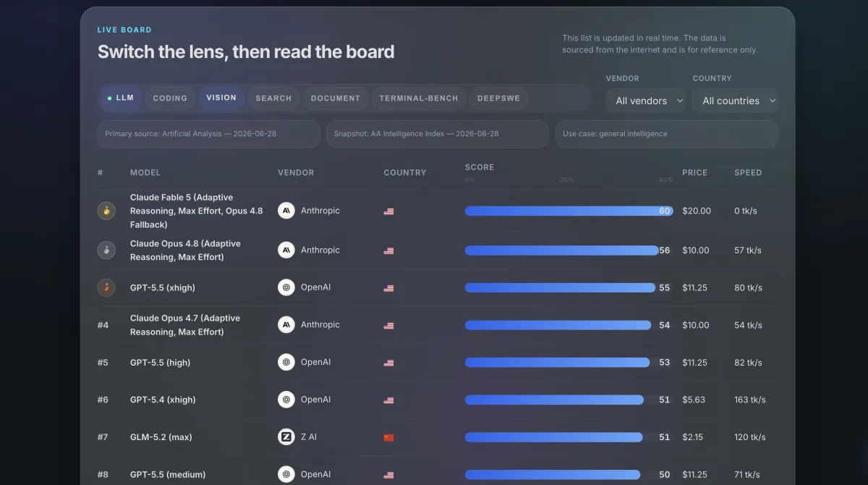Click the GLM-5.2 (max) model name
This screenshot has height=485, width=868.
pyautogui.click(x=161, y=437)
